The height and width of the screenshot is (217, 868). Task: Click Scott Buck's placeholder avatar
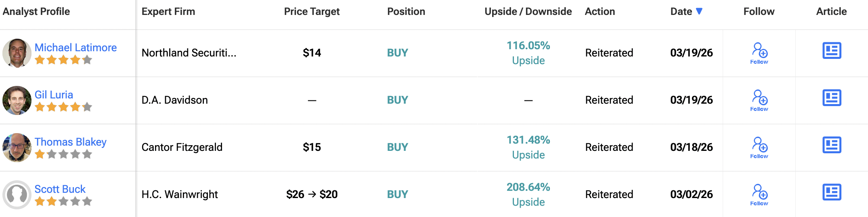17,195
